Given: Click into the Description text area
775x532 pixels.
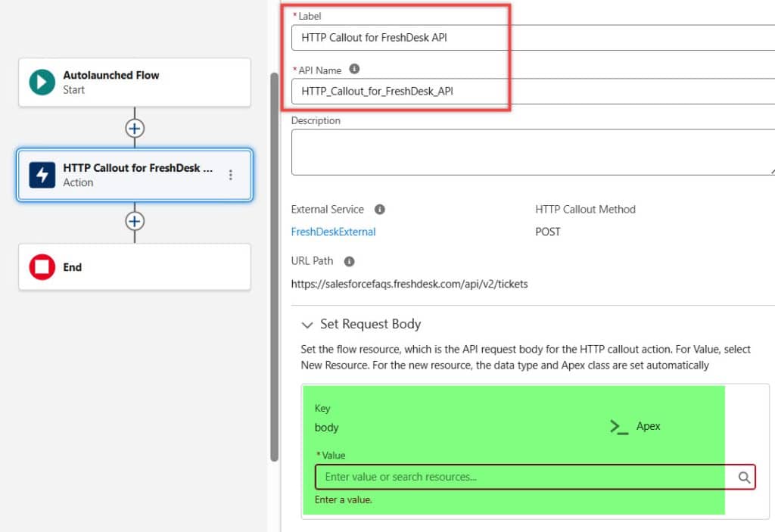Looking at the screenshot, I should tap(533, 152).
